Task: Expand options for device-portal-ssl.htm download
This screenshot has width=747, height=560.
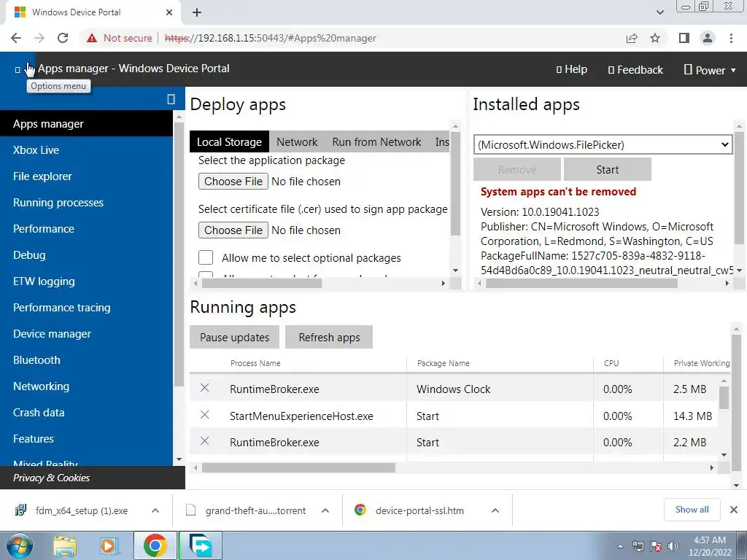Action: click(x=495, y=510)
